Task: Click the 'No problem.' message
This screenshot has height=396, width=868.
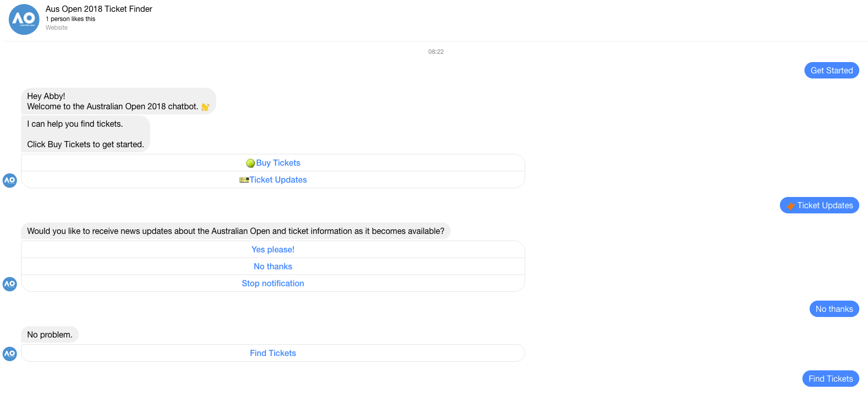Action: click(x=50, y=334)
